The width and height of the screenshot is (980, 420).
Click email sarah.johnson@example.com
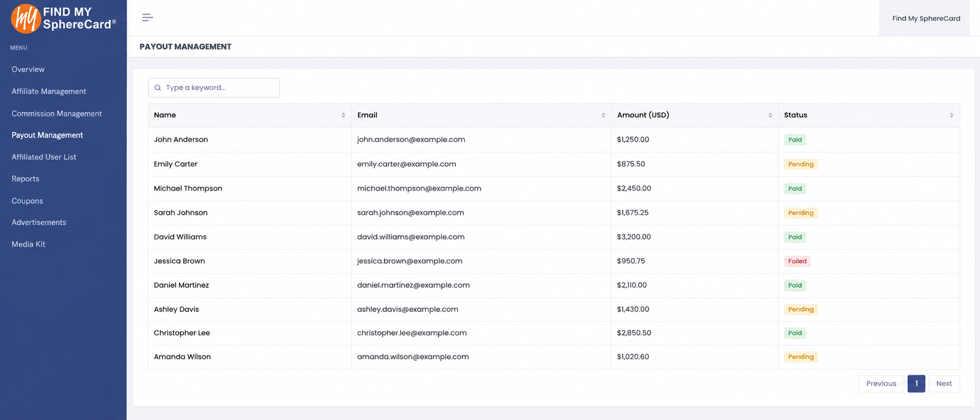[x=410, y=213]
